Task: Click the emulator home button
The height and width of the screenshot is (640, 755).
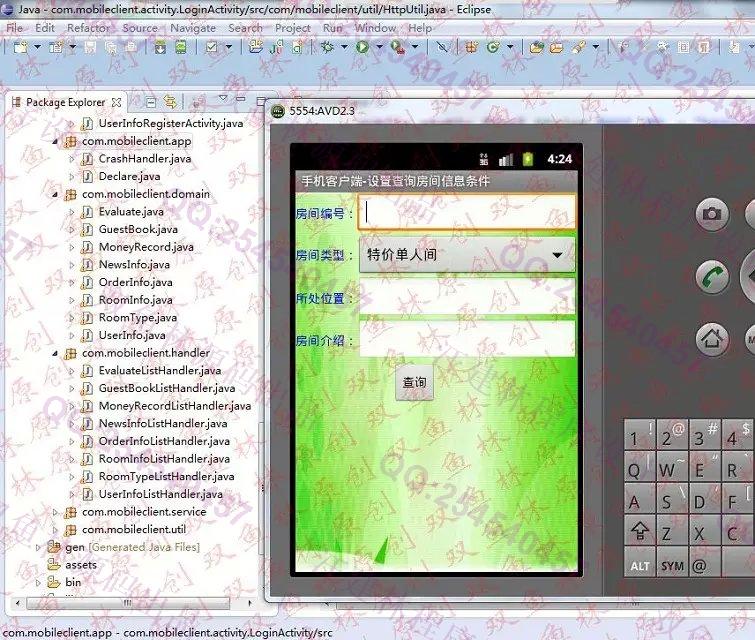Action: [712, 340]
